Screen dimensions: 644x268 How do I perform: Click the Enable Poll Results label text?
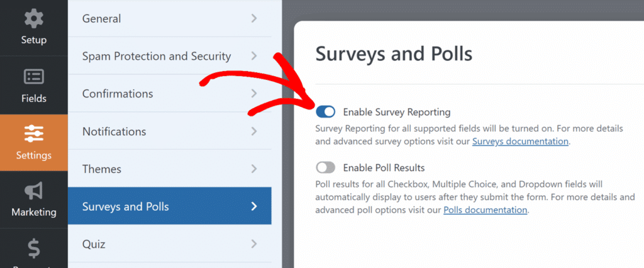click(384, 168)
